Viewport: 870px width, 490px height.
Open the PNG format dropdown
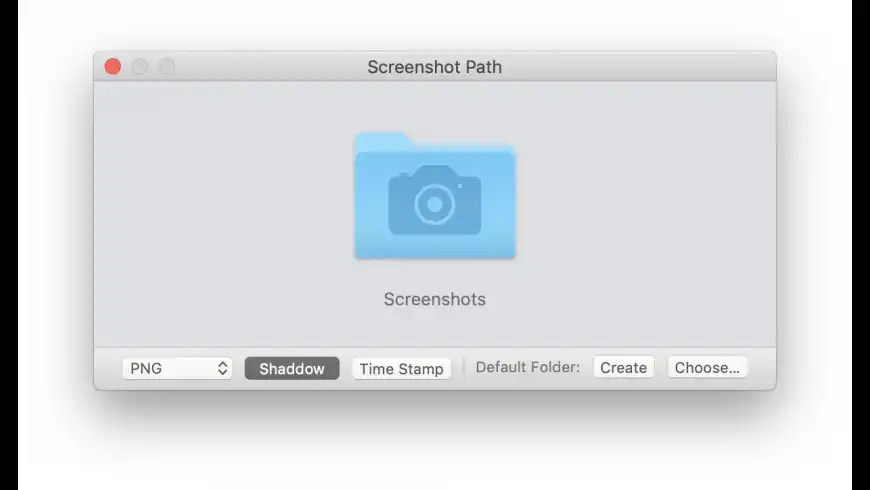coord(177,368)
